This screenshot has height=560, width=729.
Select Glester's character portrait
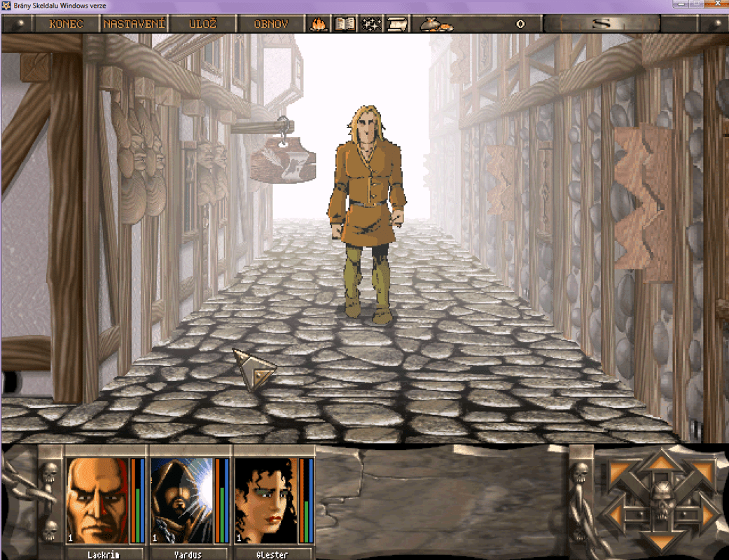pos(266,500)
